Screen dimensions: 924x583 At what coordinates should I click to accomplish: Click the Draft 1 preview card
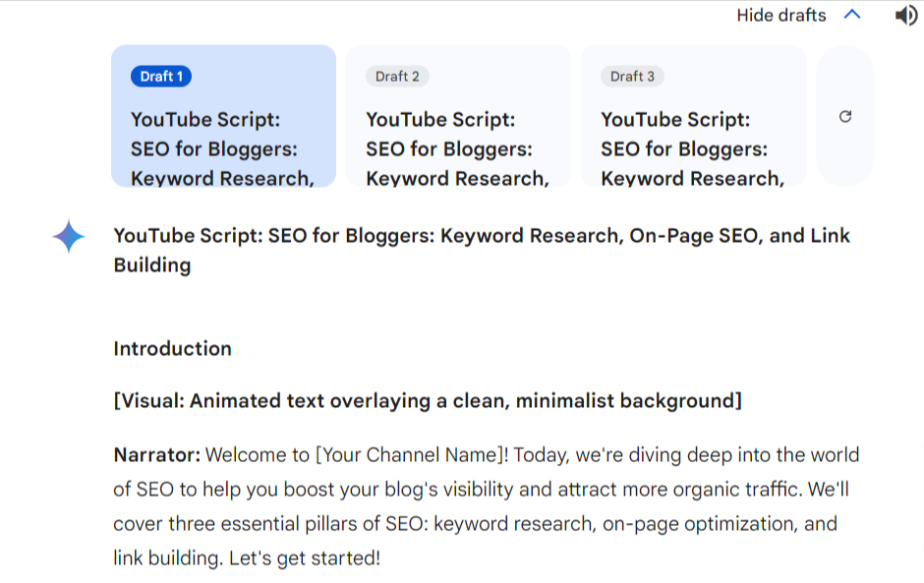[x=223, y=118]
